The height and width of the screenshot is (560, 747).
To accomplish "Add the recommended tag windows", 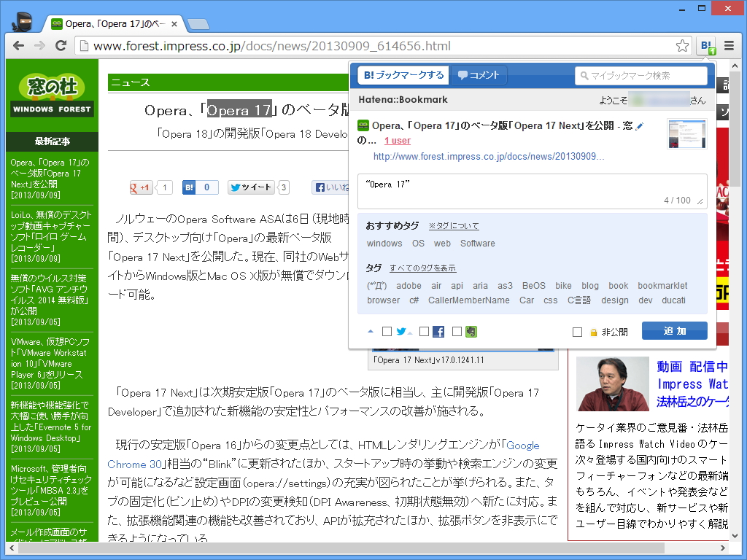I will tap(384, 244).
